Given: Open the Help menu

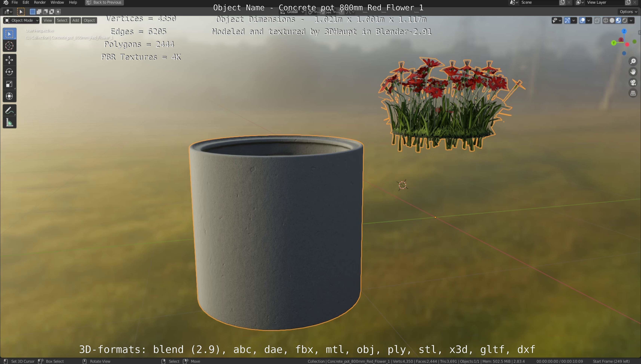Looking at the screenshot, I should (73, 2).
